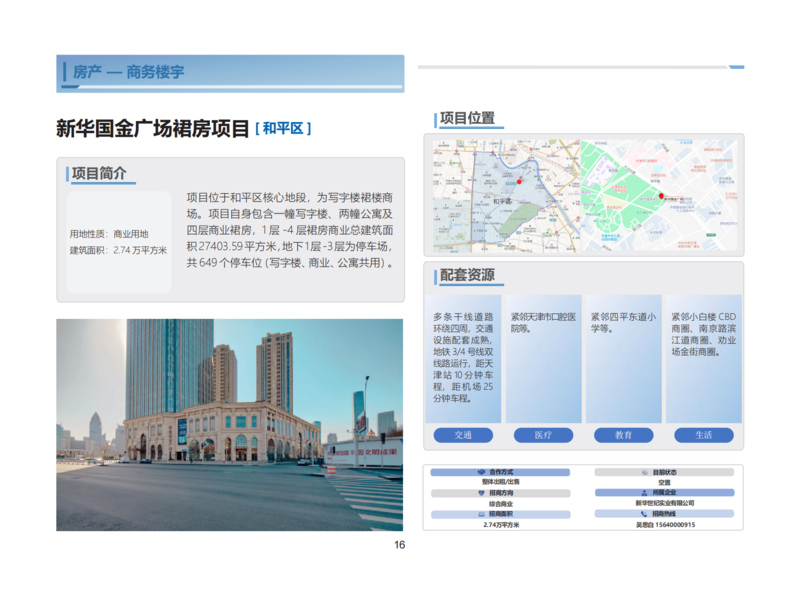Select the 教育 pill button

pyautogui.click(x=623, y=435)
